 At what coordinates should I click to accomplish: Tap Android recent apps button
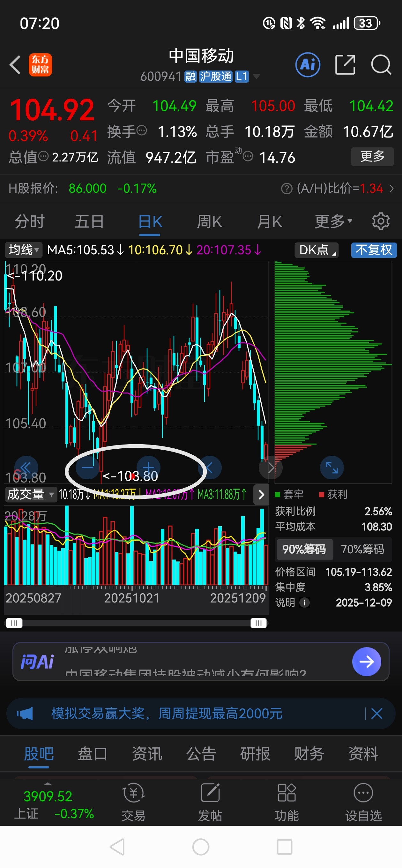click(x=284, y=847)
